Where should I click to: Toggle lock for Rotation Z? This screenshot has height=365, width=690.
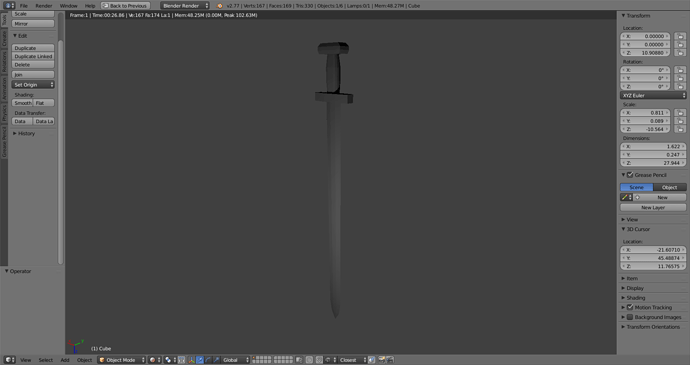[x=680, y=87]
